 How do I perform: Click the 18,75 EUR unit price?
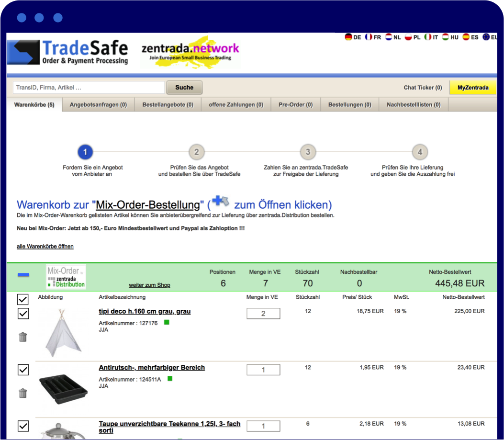(x=370, y=311)
